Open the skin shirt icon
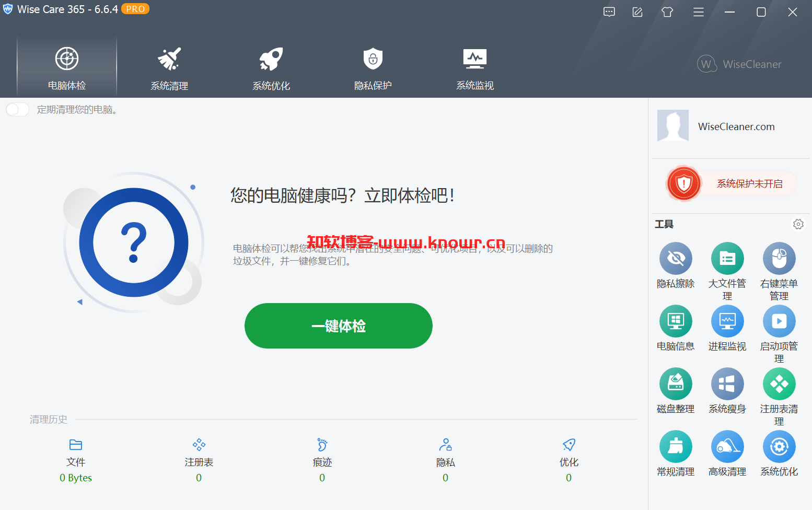The height and width of the screenshot is (510, 812). (x=667, y=12)
